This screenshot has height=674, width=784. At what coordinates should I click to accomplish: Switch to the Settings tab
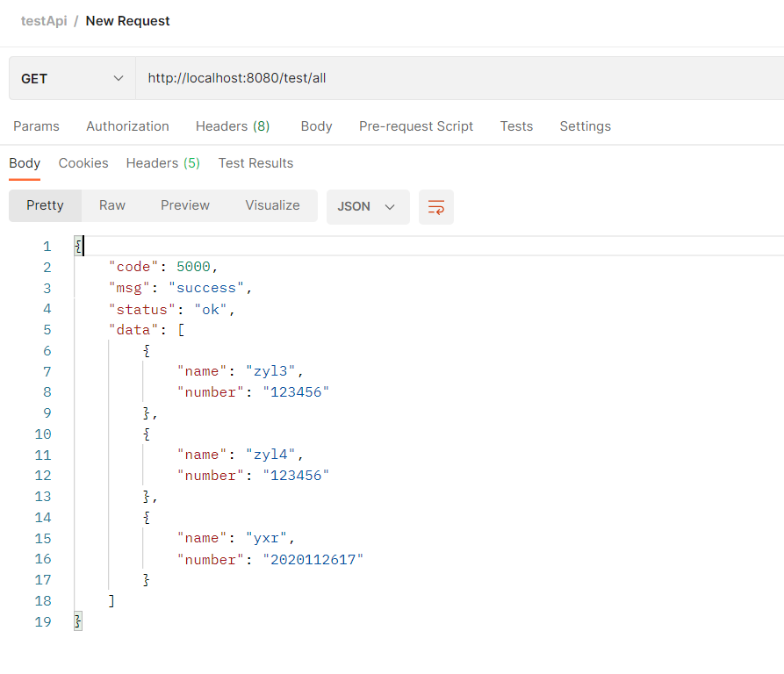click(x=585, y=126)
